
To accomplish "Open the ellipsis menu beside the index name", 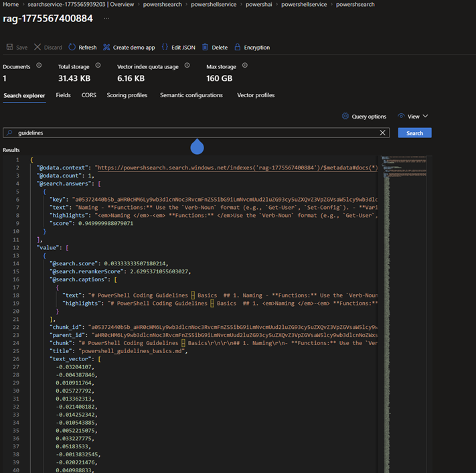I will [x=106, y=18].
